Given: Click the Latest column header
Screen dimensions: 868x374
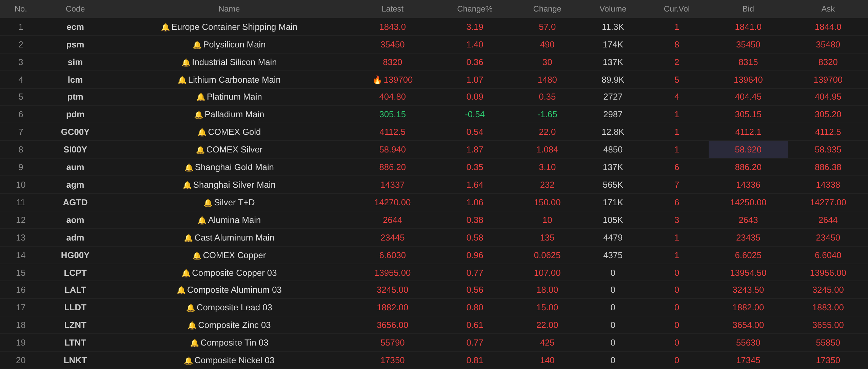Looking at the screenshot, I should 392,9.
